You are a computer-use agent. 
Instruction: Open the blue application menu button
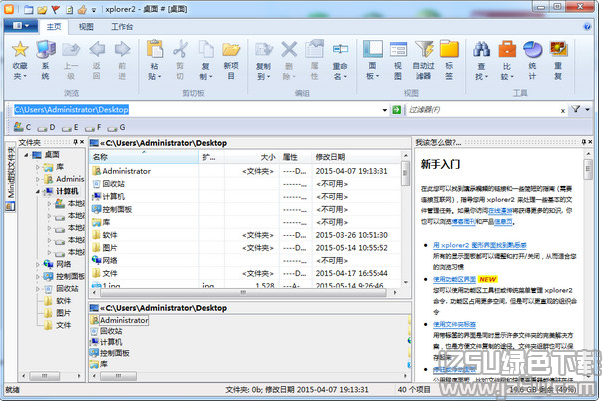(21, 26)
